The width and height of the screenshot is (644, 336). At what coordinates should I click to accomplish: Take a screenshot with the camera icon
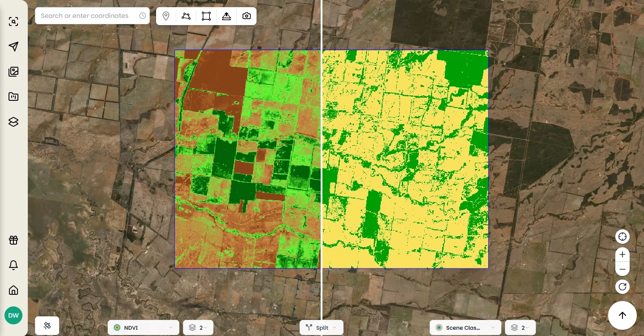[x=246, y=16]
